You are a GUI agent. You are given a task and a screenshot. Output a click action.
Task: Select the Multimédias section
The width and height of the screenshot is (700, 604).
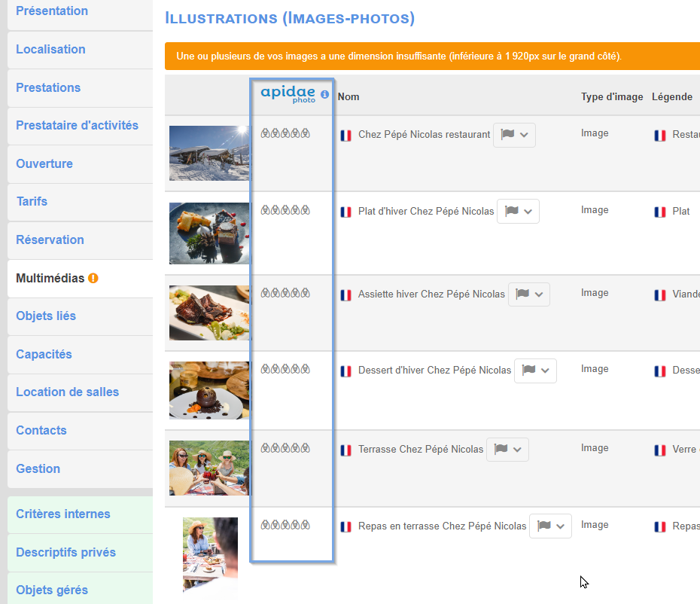(81, 279)
